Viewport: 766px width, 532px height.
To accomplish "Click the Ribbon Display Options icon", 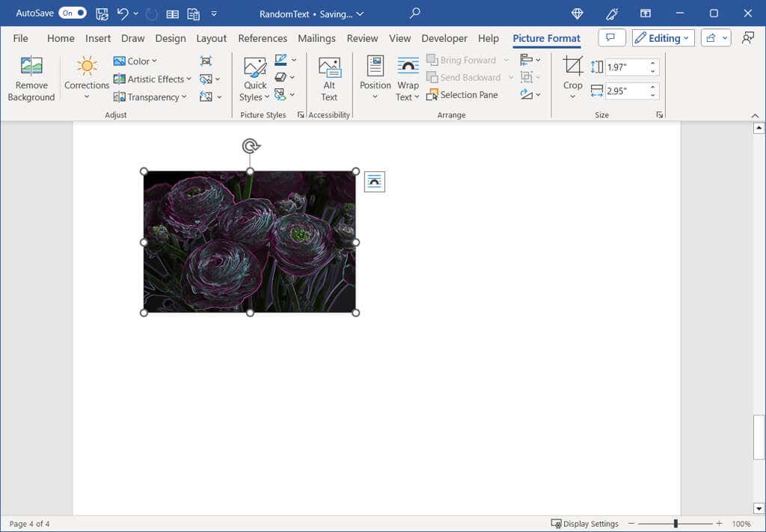I will [x=646, y=13].
